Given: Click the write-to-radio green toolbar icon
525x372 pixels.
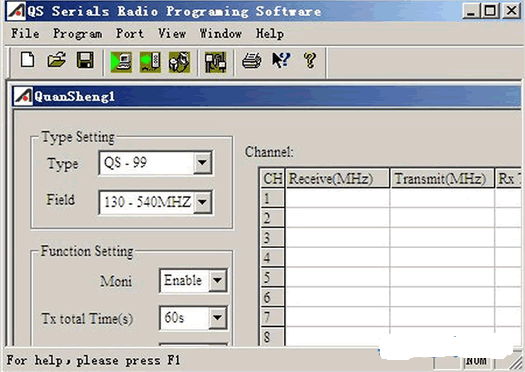Looking at the screenshot, I should (x=150, y=62).
